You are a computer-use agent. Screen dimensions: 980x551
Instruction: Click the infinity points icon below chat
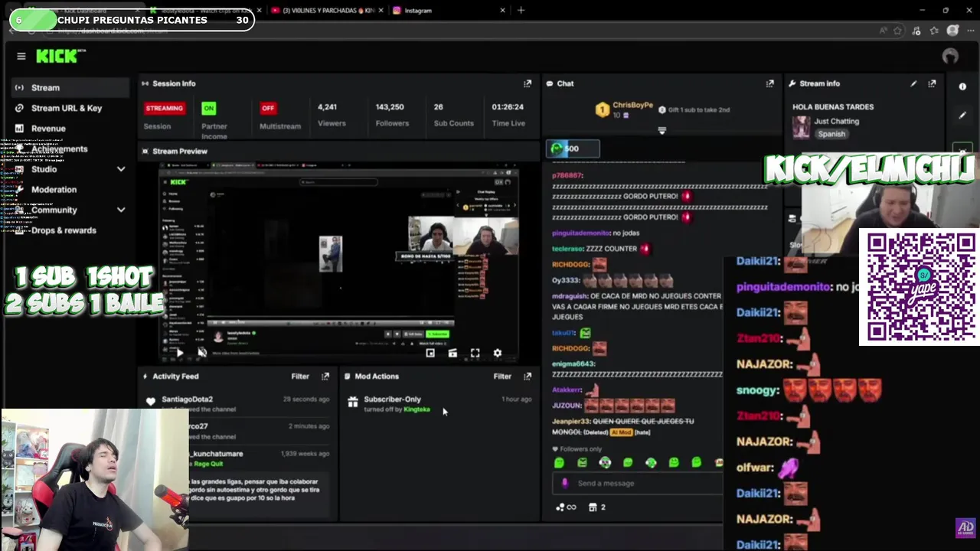[567, 507]
